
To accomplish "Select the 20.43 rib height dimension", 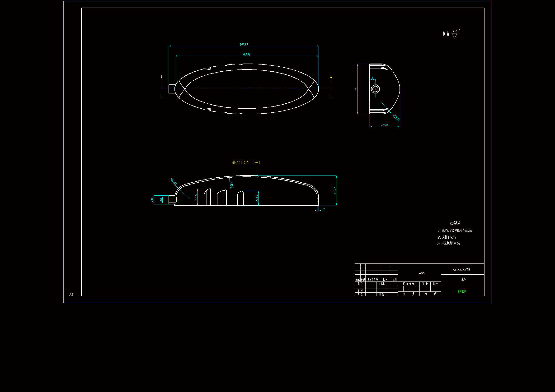I will (x=257, y=198).
